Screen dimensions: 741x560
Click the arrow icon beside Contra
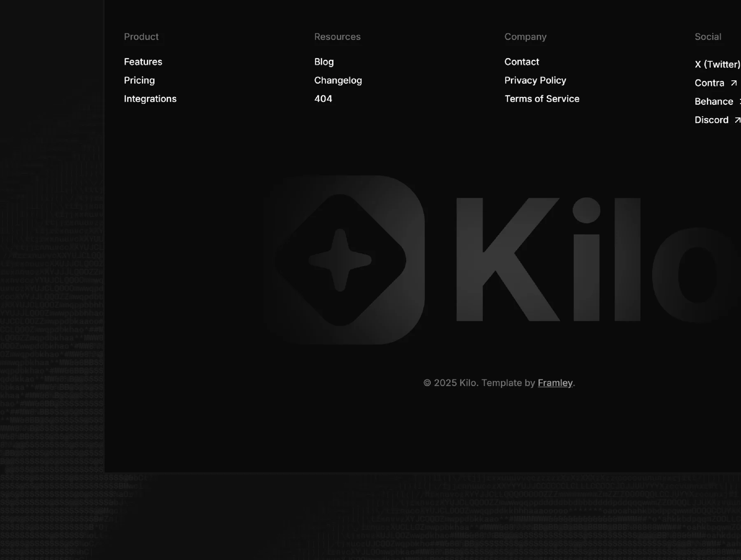[734, 83]
